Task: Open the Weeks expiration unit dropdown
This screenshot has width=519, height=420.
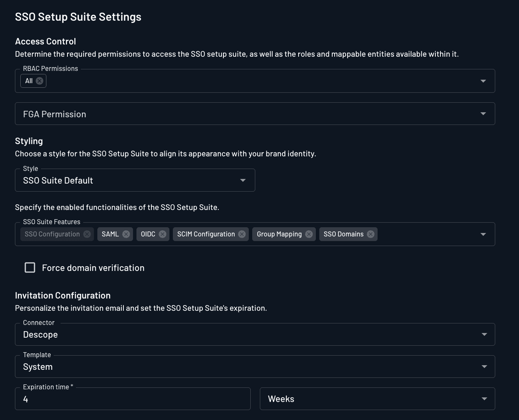Action: tap(484, 399)
